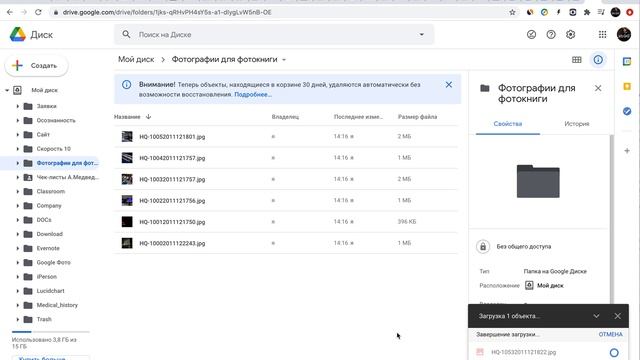This screenshot has width=640, height=360.
Task: Open the search options dropdown arrow
Action: [422, 35]
